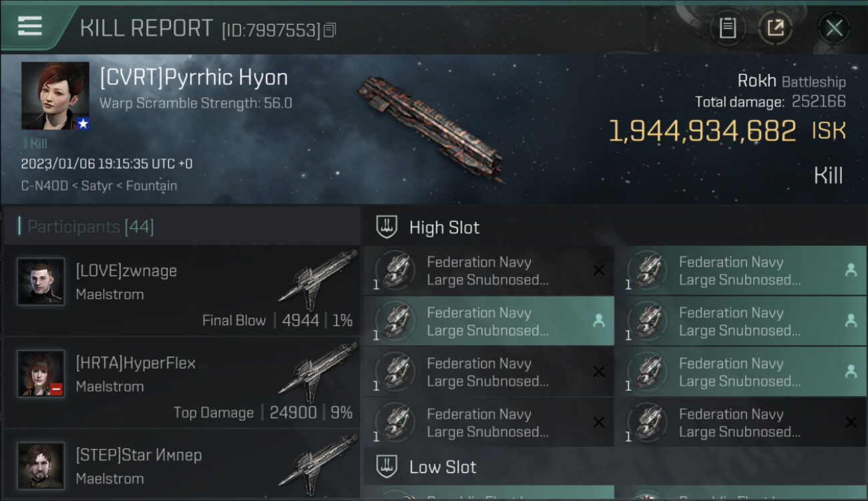Open the Participants [44] list header
868x501 pixels.
90,227
